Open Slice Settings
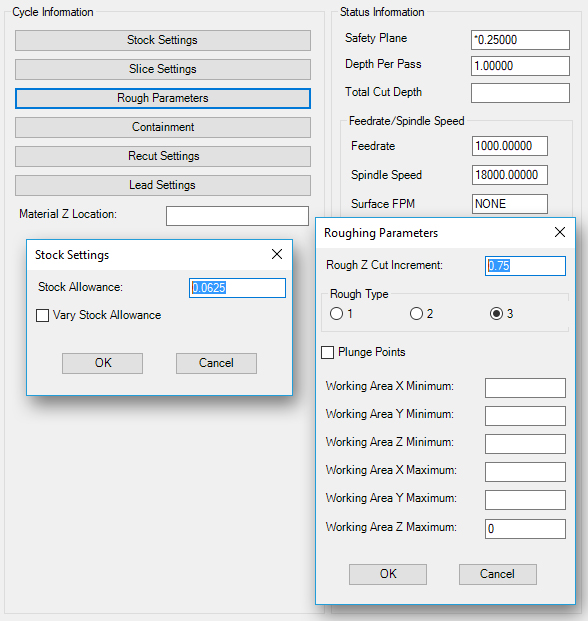This screenshot has width=588, height=621. (163, 69)
